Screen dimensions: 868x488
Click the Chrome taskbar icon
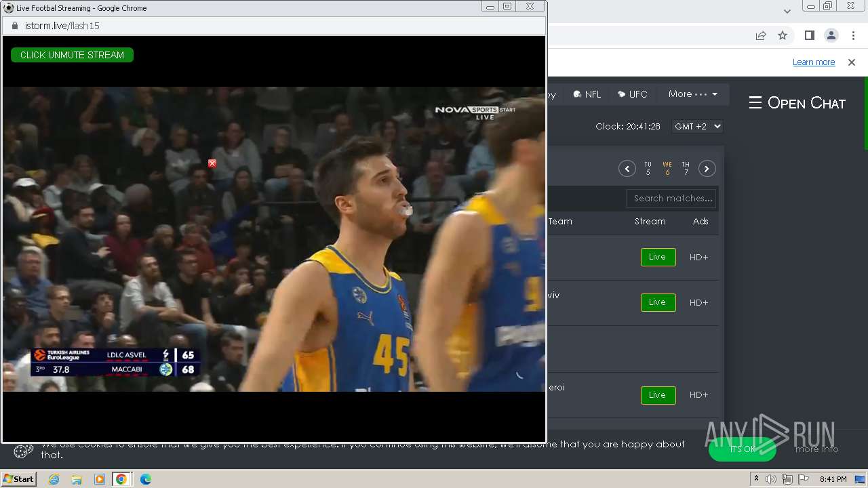pos(121,479)
